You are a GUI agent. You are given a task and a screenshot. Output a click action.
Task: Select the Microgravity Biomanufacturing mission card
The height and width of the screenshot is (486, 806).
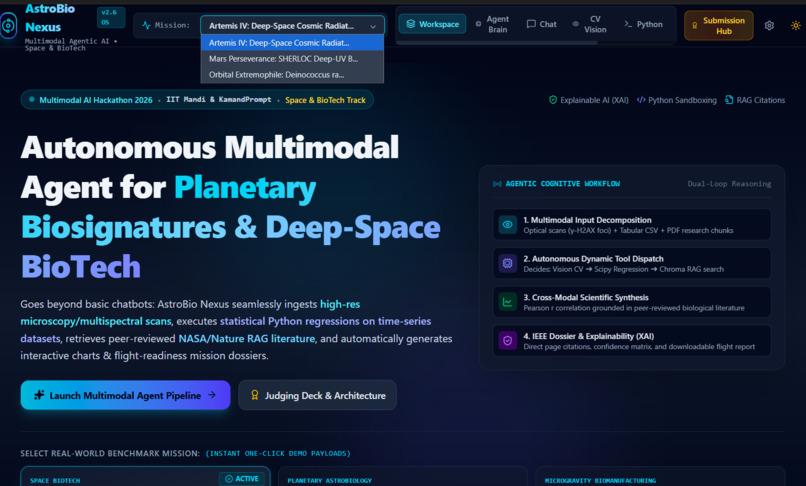click(x=660, y=476)
